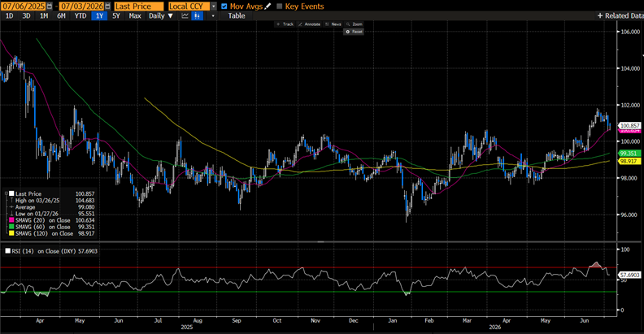Viewport: 644px width, 334px height.
Task: Toggle Last Price legend checkbox
Action: pos(11,193)
